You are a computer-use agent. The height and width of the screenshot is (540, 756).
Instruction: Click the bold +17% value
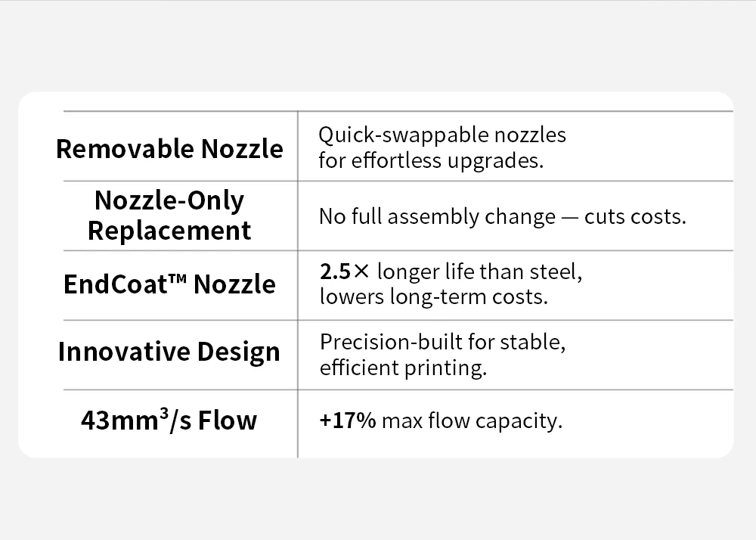(348, 421)
